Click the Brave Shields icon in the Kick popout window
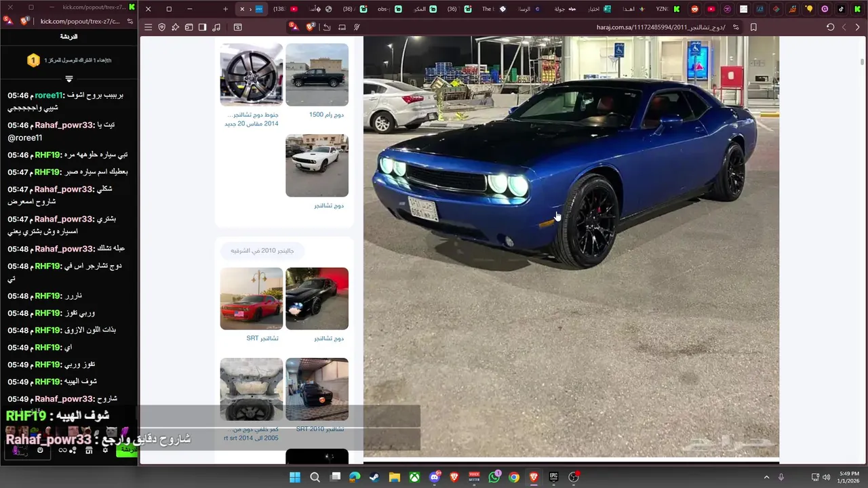 24,21
